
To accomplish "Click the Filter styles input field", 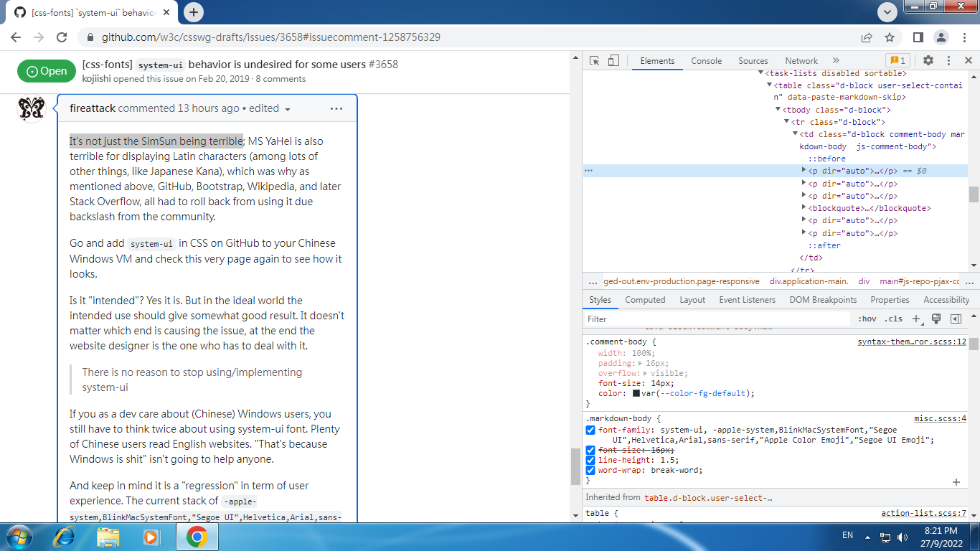I will [717, 319].
